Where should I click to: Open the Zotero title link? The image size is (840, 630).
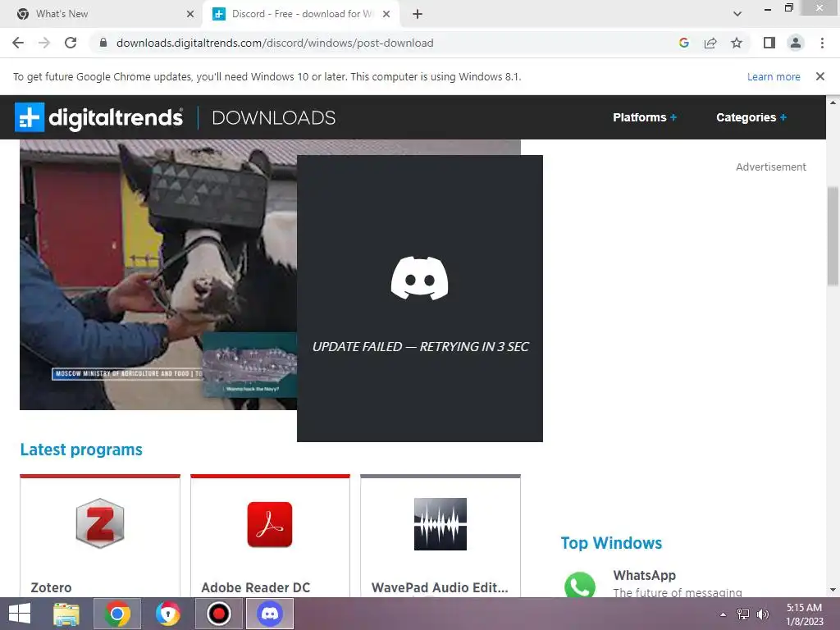pos(51,587)
